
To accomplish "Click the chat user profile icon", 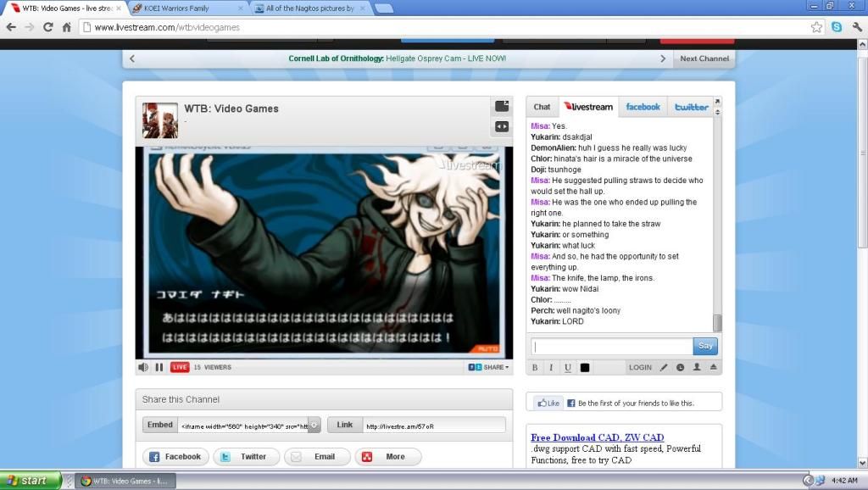I will coord(697,367).
